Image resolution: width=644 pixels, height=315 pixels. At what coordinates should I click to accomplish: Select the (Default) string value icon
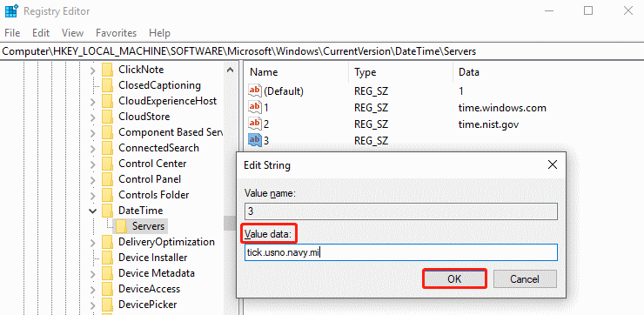coord(255,90)
